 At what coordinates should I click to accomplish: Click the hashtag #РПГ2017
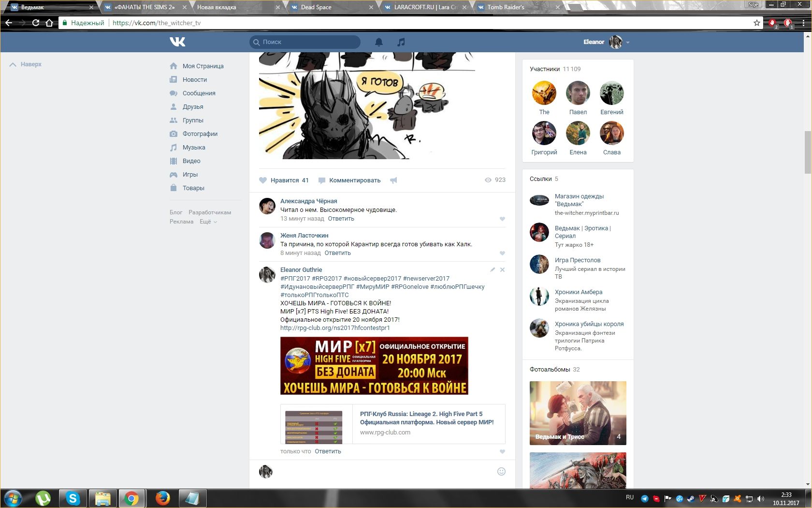click(x=295, y=279)
